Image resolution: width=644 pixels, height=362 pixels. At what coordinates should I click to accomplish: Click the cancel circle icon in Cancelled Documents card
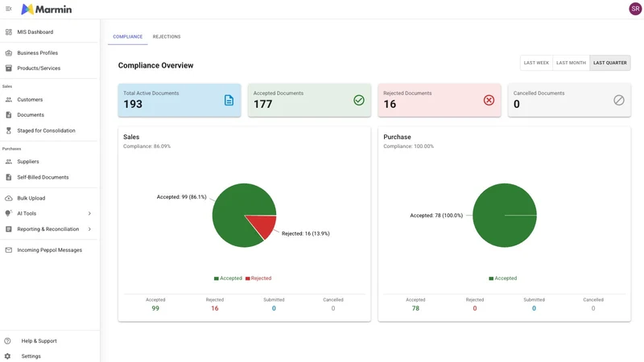[619, 100]
